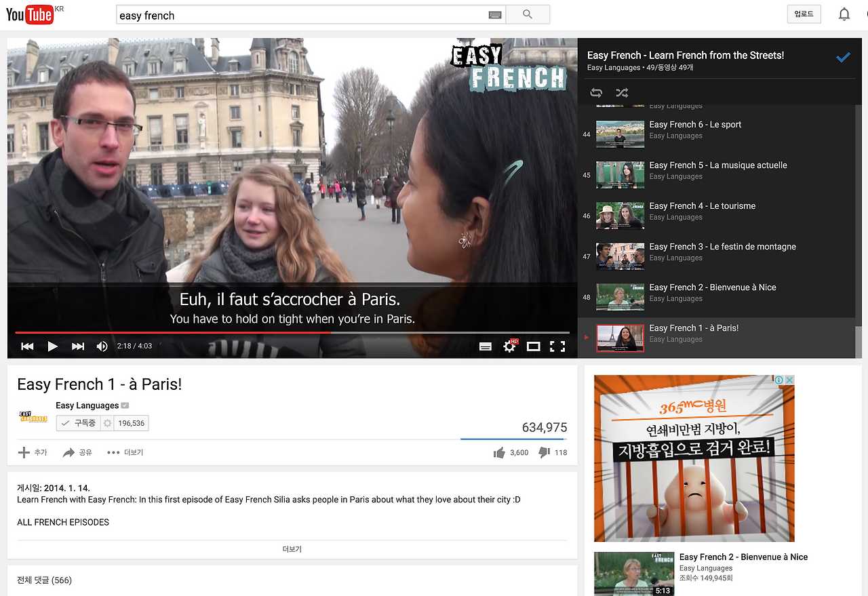Open Easy Languages link under playlist title
868x596 pixels.
pos(614,68)
